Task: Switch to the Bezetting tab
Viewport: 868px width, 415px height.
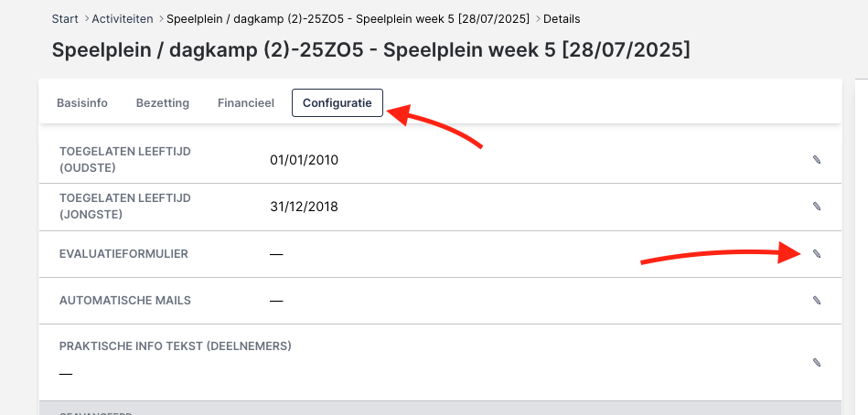Action: click(x=163, y=103)
